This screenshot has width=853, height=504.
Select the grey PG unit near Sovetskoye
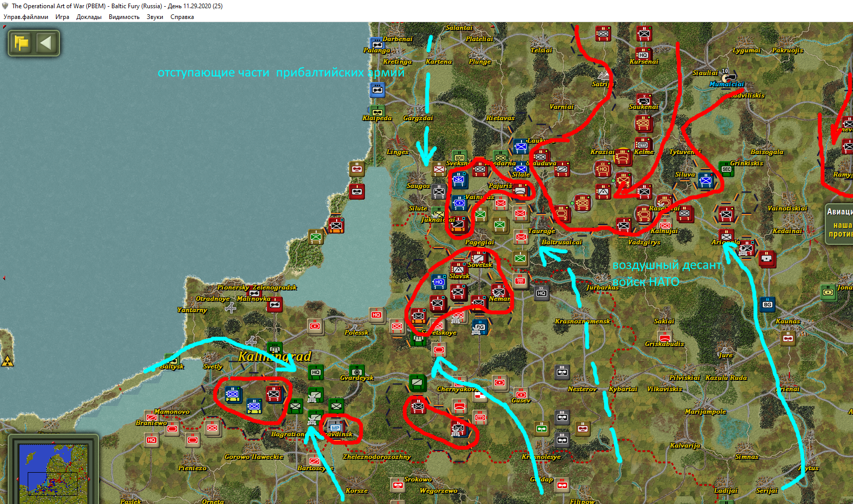[x=480, y=326]
